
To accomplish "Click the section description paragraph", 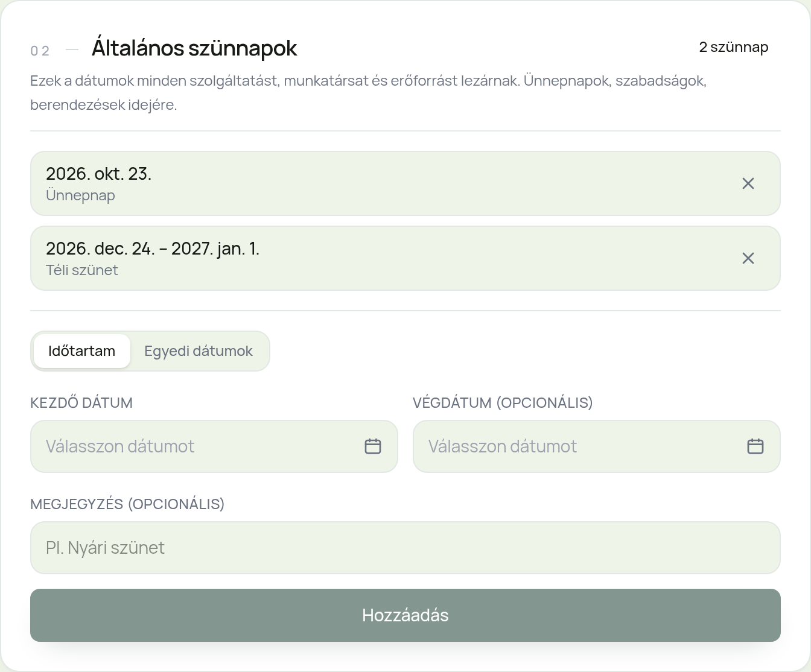I will click(369, 93).
